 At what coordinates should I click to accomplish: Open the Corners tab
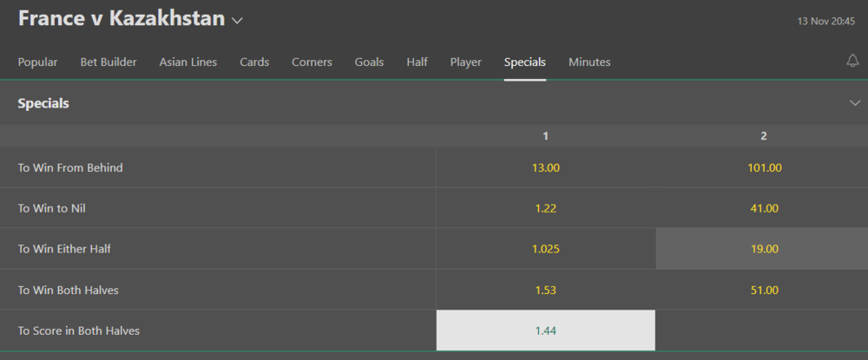[x=312, y=62]
